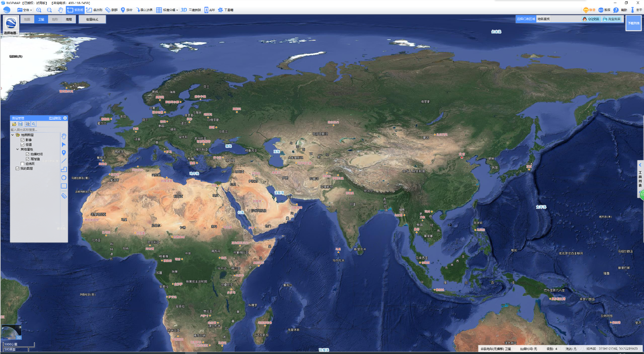Click the 街道样式 button
This screenshot has height=354, width=644.
click(x=92, y=20)
